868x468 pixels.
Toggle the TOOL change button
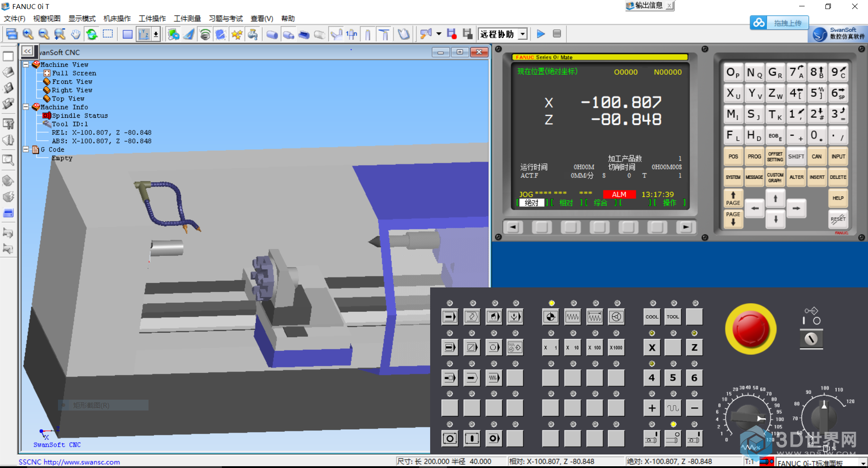click(673, 317)
